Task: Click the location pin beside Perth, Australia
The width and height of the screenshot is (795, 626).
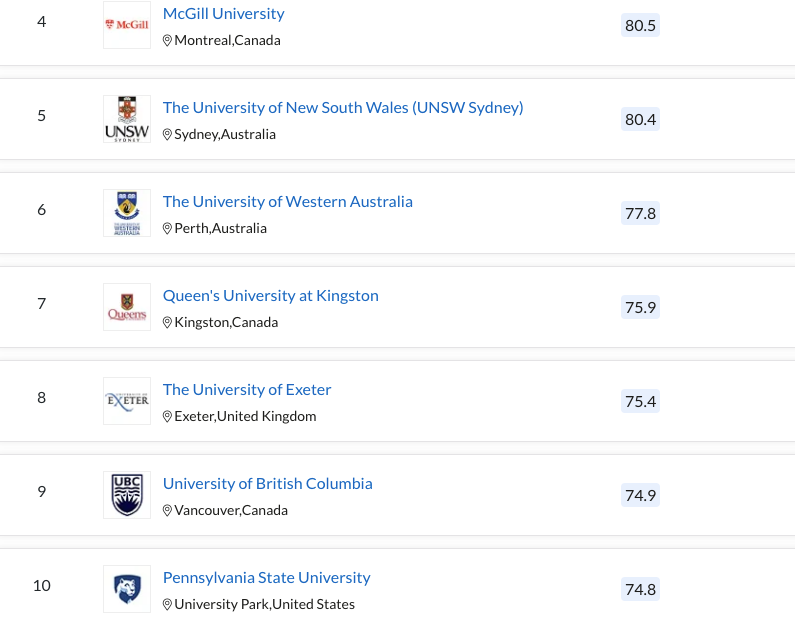Action: [x=168, y=229]
